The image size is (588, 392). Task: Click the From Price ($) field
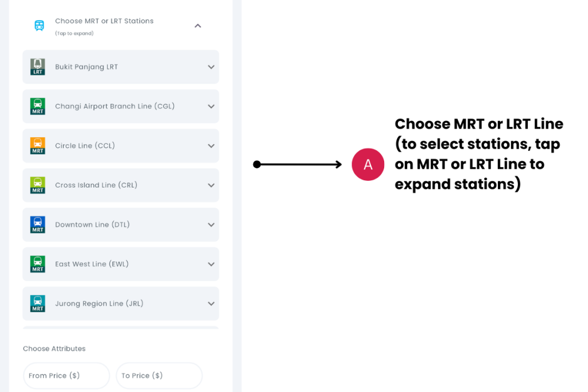coord(66,375)
